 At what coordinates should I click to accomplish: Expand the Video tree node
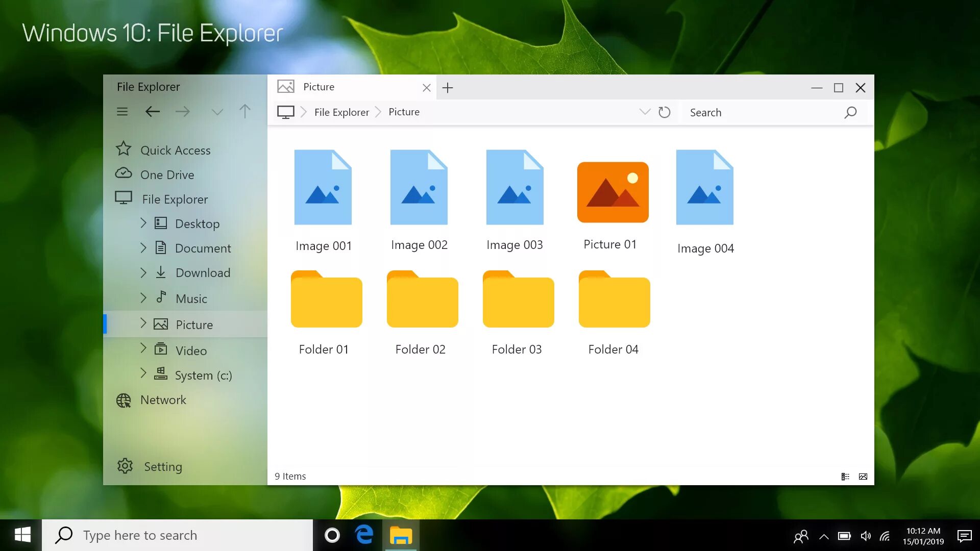point(143,348)
